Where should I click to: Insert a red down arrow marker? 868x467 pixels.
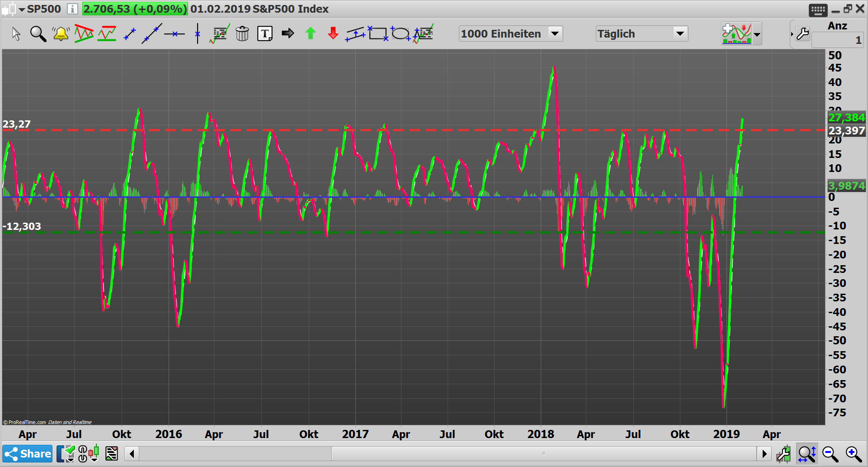(x=333, y=33)
